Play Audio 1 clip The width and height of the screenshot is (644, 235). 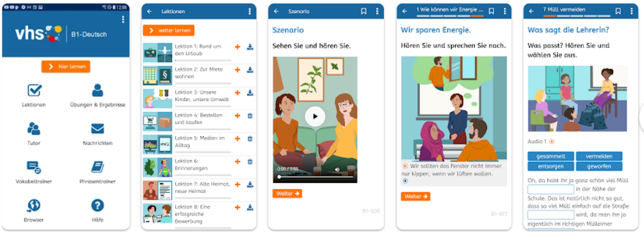pos(552,142)
